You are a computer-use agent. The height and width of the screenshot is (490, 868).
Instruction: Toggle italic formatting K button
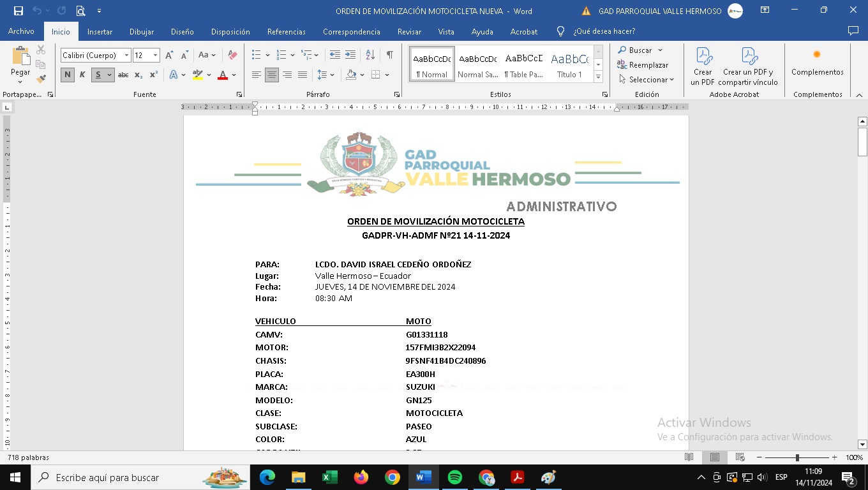point(82,75)
